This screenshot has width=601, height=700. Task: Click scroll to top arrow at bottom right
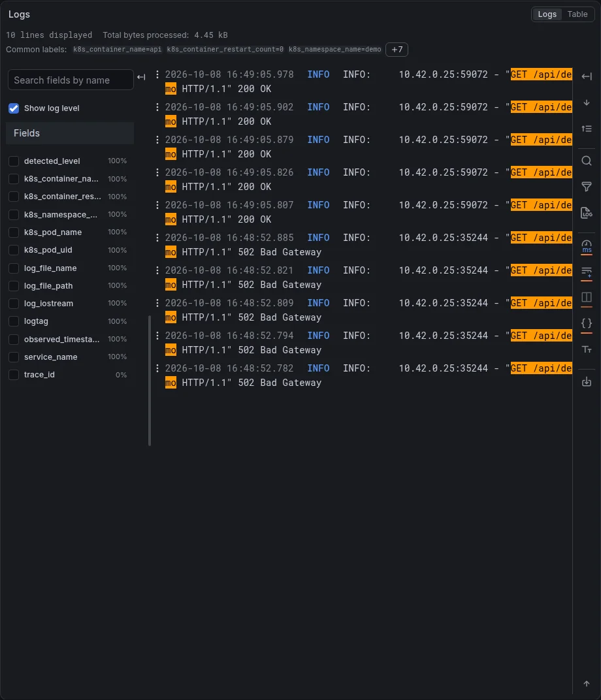click(x=586, y=684)
